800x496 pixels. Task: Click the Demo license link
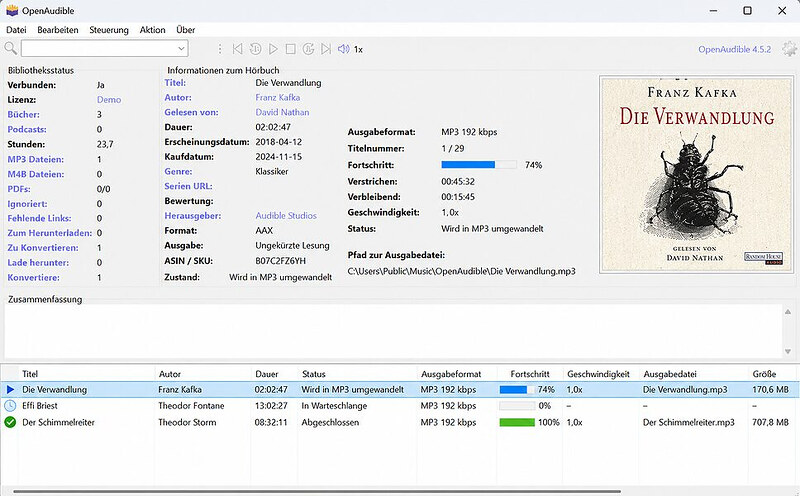click(x=109, y=100)
